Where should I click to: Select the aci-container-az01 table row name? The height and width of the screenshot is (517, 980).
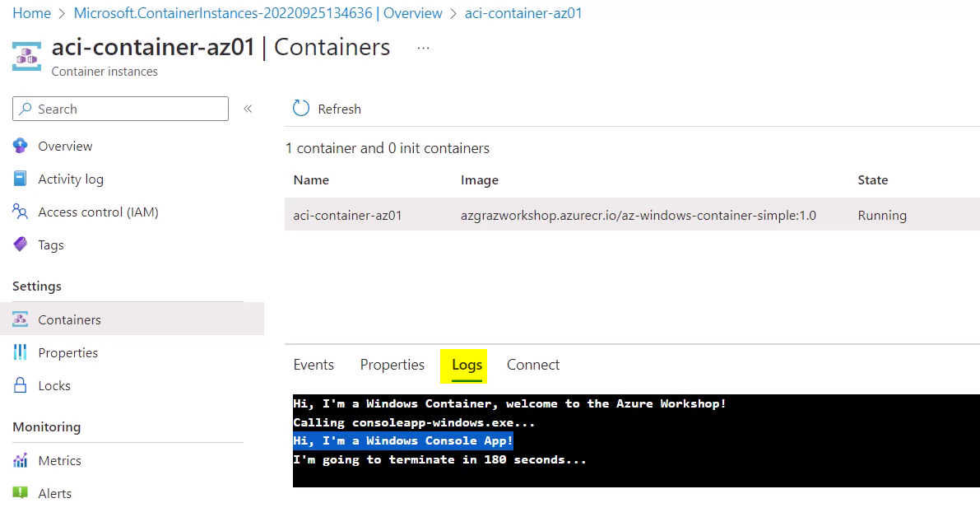tap(347, 215)
